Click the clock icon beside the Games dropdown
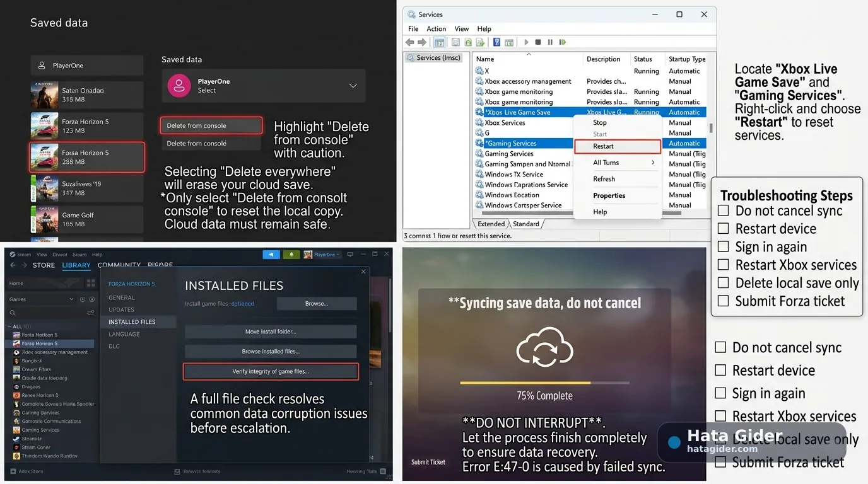This screenshot has height=484, width=868. (83, 299)
